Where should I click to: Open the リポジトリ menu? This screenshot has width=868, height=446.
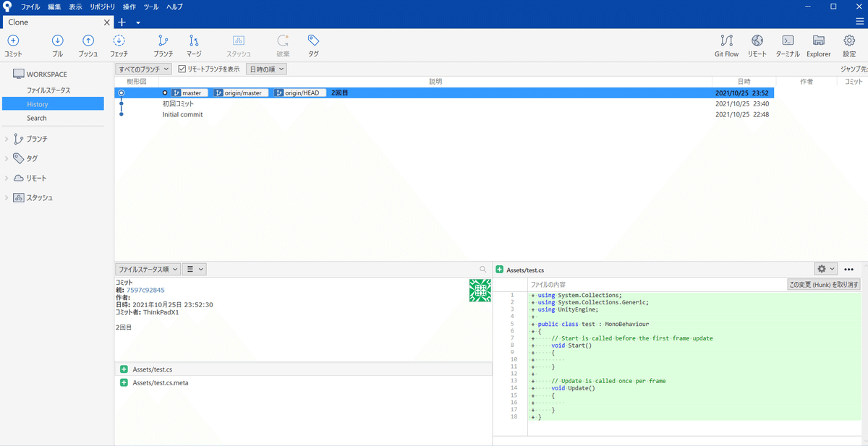[x=102, y=7]
